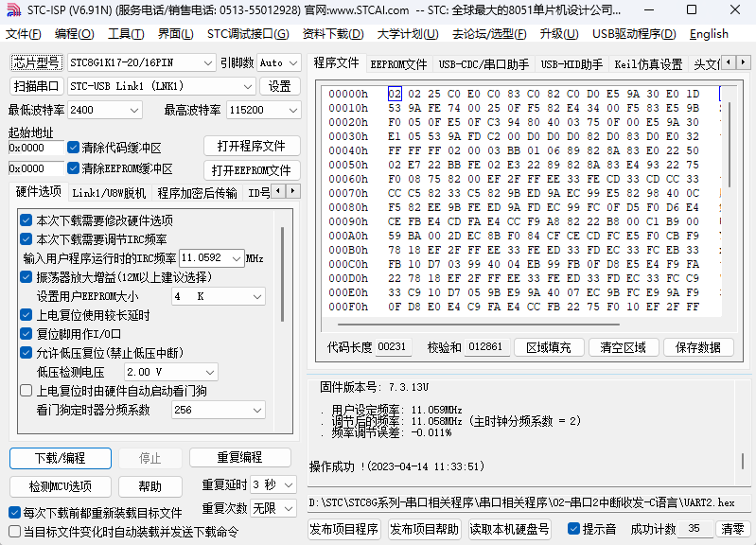Open serial port dropdown STC-USB Link1
This screenshot has width=756, height=545.
(161, 86)
